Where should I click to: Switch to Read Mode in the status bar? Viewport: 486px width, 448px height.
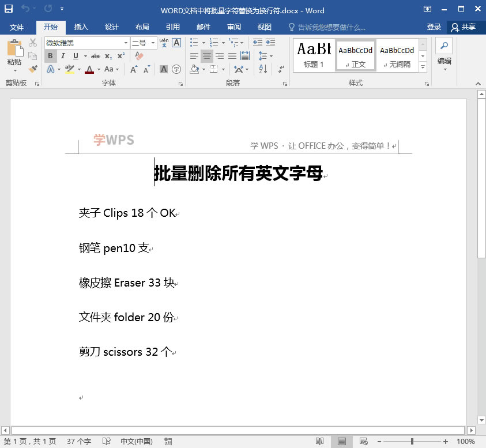coord(319,442)
